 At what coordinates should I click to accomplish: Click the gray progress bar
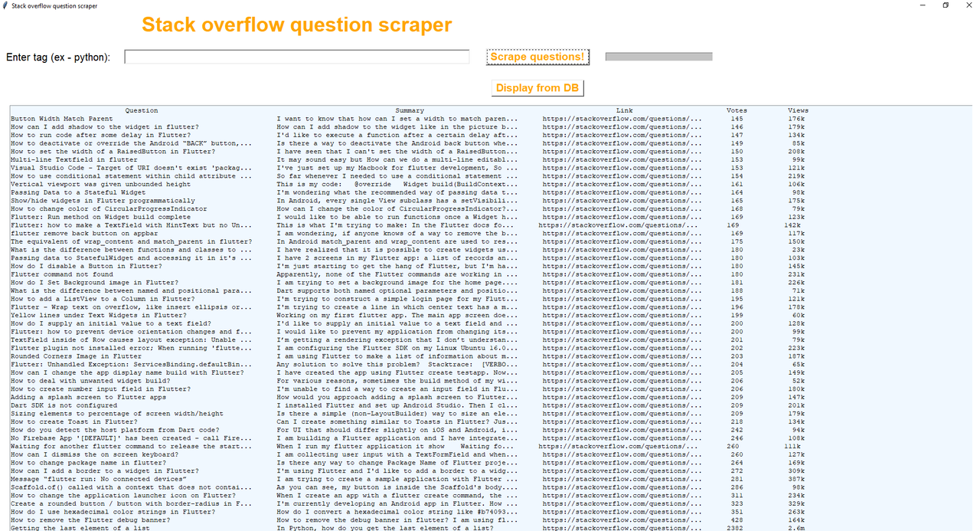click(x=658, y=57)
